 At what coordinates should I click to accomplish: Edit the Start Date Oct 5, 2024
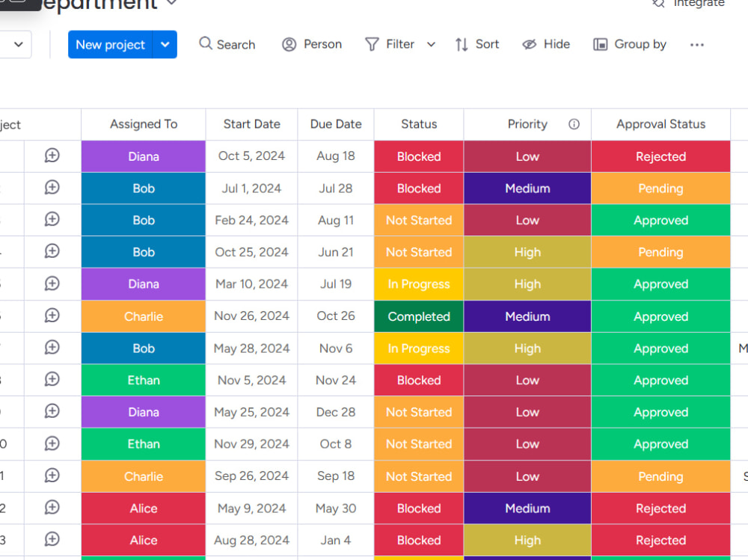[251, 156]
